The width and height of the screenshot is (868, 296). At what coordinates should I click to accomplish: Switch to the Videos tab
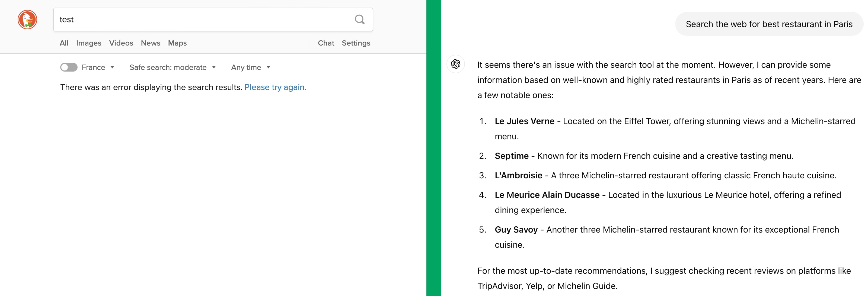click(x=121, y=43)
